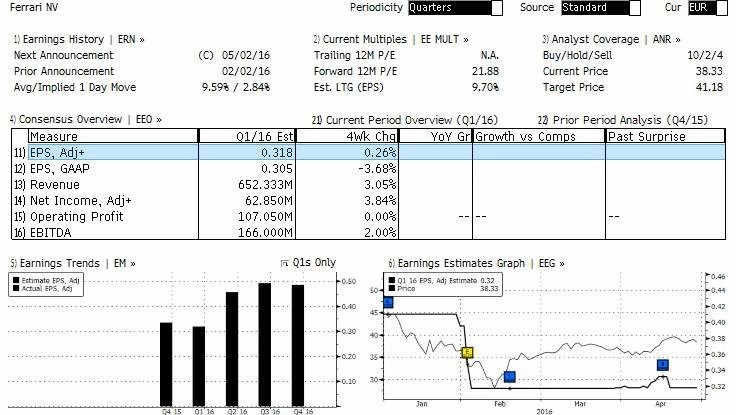
Task: Switch to Current Period Overview (Q1/16) tab
Action: pos(405,120)
